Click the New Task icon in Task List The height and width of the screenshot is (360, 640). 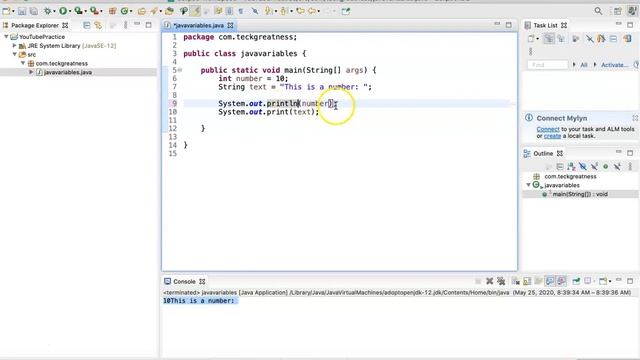[531, 39]
